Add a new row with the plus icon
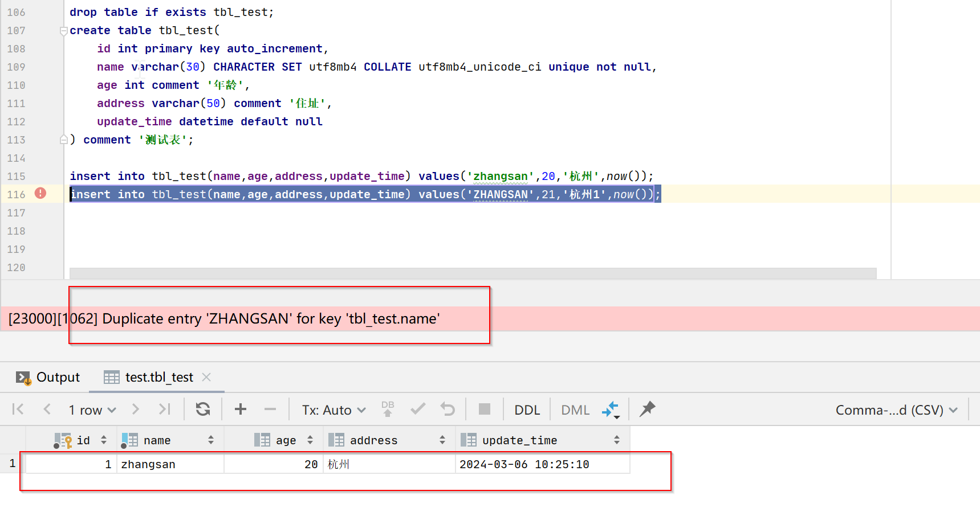 click(x=241, y=409)
